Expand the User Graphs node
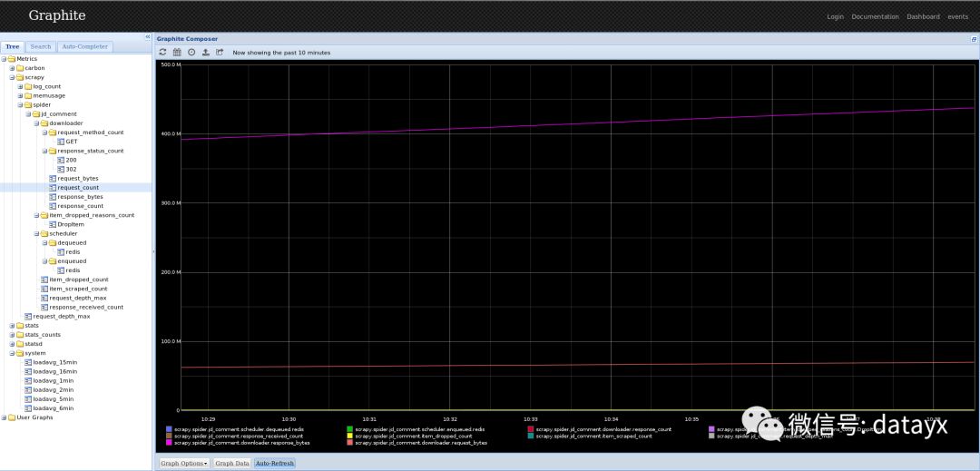The height and width of the screenshot is (471, 980). click(x=4, y=417)
